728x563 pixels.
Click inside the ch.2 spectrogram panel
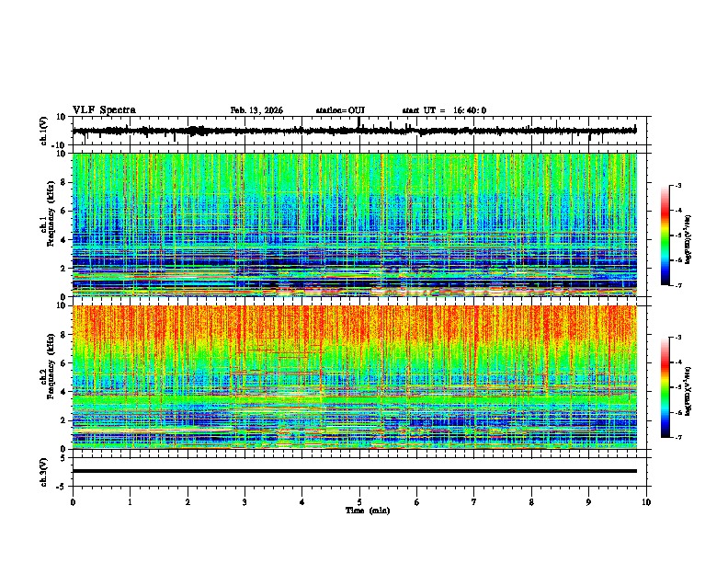[355, 377]
